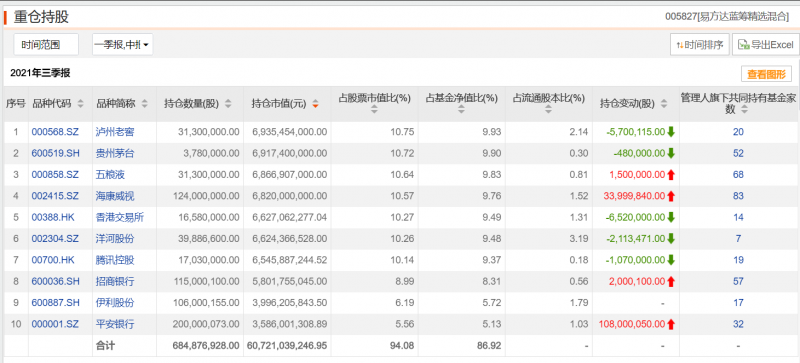Viewport: 800px width, 363px height.
Task: Click fund count 68 for 五粮液
Action: (x=738, y=175)
